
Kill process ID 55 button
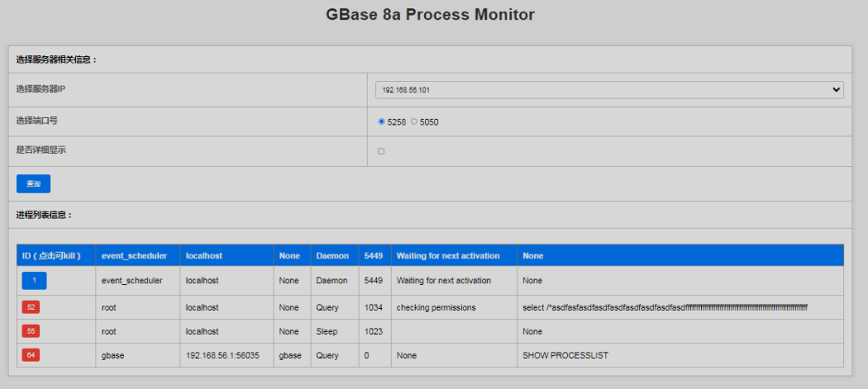point(31,331)
